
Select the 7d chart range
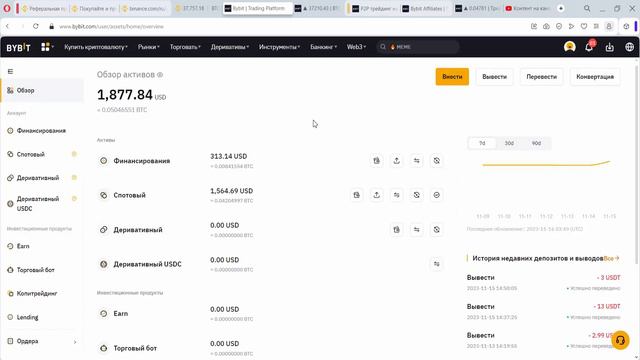point(482,143)
